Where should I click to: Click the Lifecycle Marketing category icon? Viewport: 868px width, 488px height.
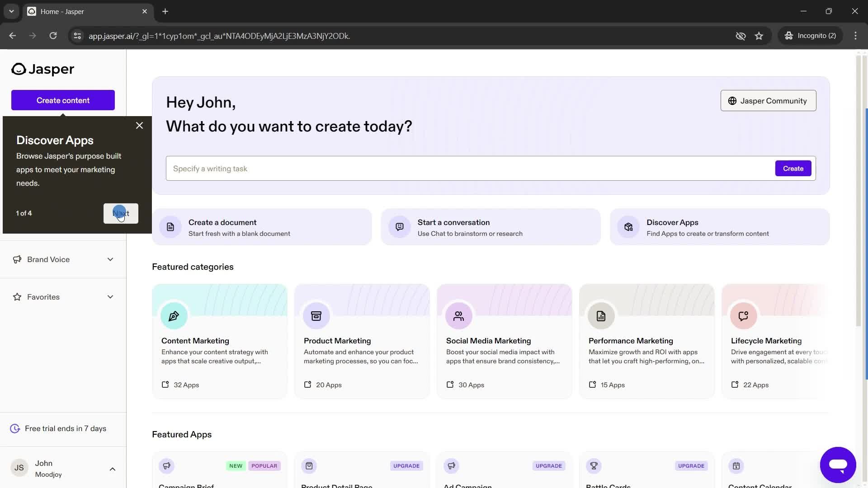click(743, 316)
